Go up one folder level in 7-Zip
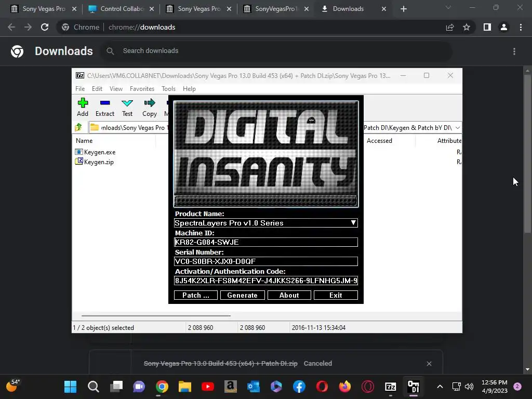 (x=79, y=128)
